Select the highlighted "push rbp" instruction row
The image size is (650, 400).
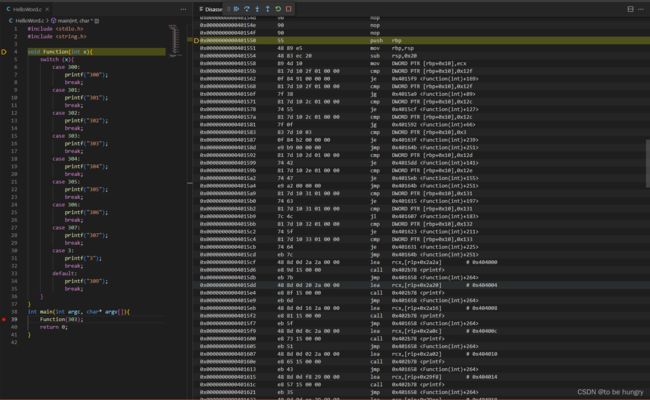(421, 41)
